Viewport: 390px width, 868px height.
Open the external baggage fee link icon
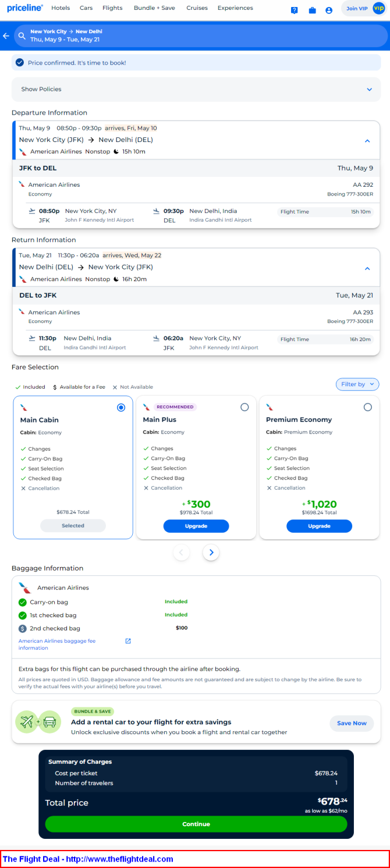pyautogui.click(x=128, y=641)
